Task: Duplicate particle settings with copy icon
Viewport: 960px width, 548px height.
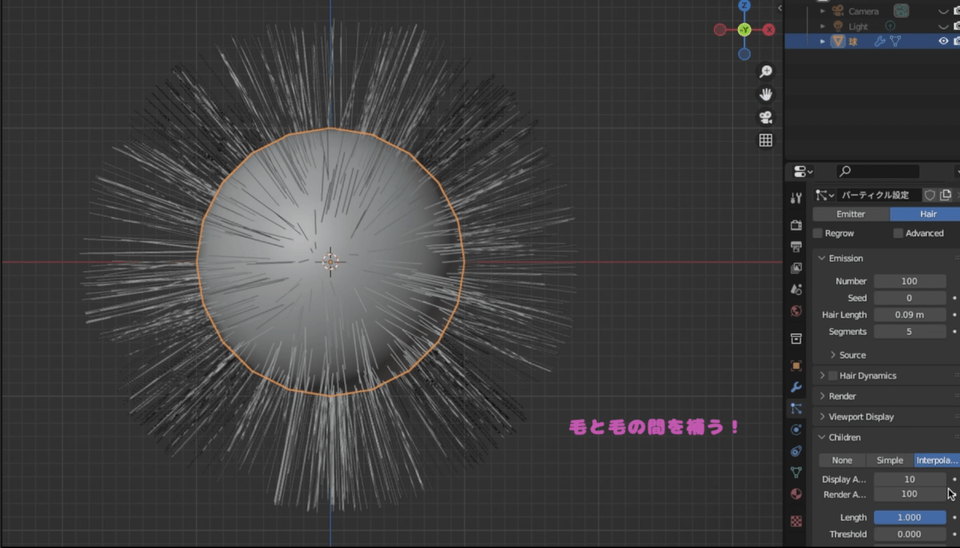Action: (945, 195)
